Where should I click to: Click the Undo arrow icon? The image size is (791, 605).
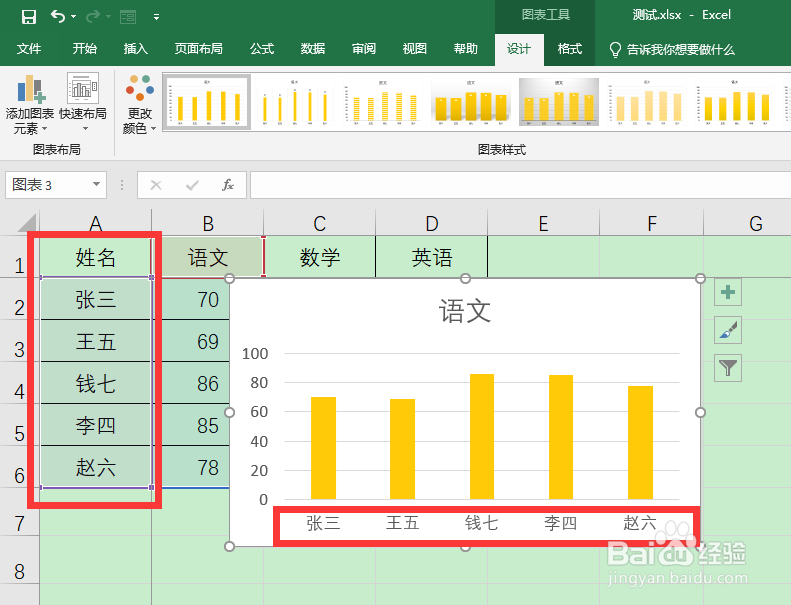click(58, 17)
